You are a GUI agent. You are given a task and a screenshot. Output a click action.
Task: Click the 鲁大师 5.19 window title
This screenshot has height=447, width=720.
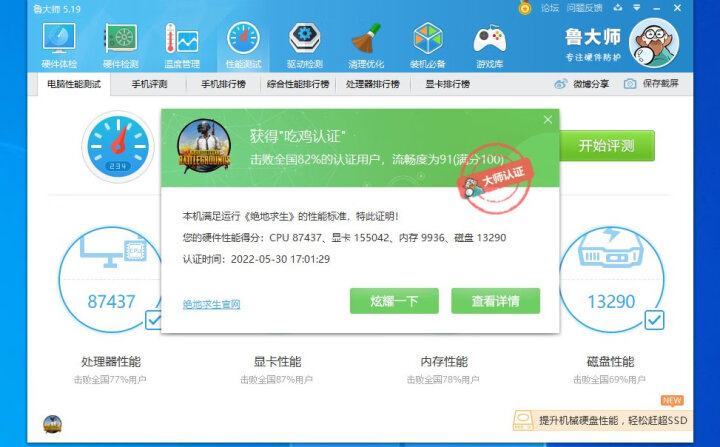(x=57, y=9)
